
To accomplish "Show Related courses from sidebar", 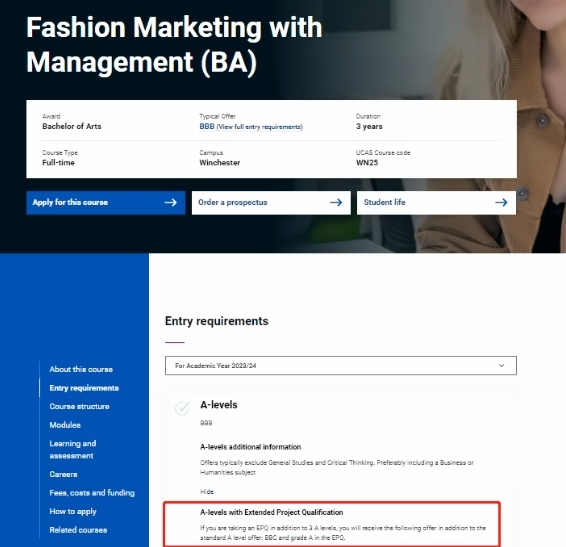I will click(78, 530).
